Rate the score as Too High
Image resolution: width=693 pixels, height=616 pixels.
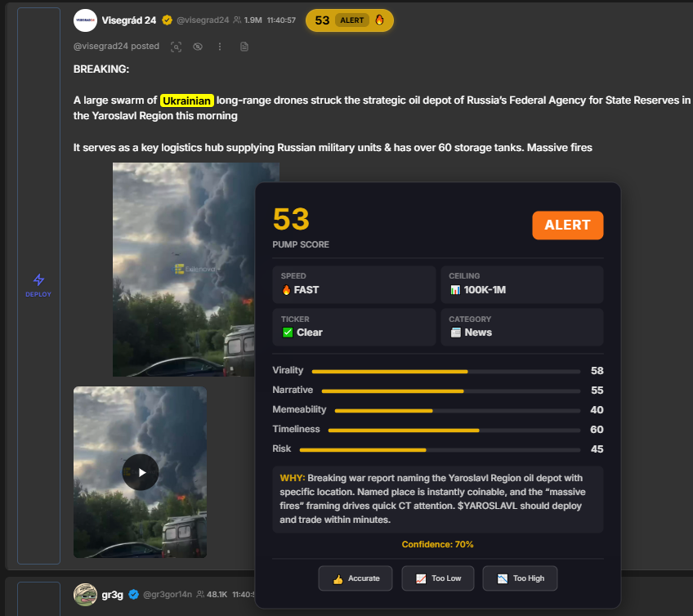coord(520,578)
